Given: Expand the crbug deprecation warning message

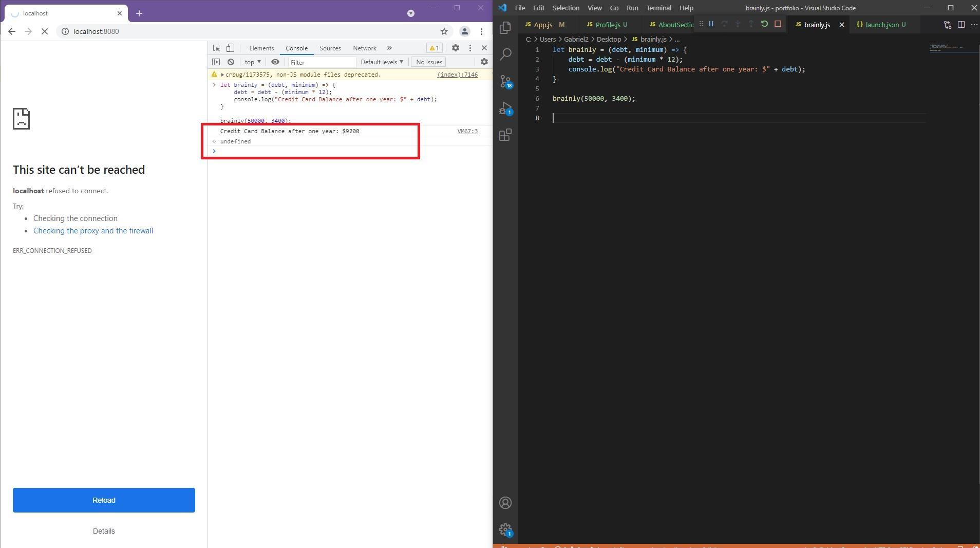Looking at the screenshot, I should click(x=222, y=75).
